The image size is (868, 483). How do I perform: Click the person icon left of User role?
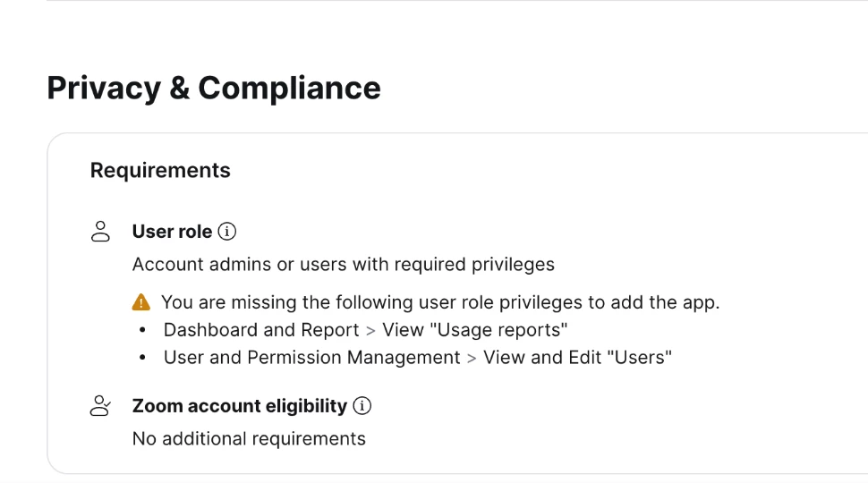100,232
